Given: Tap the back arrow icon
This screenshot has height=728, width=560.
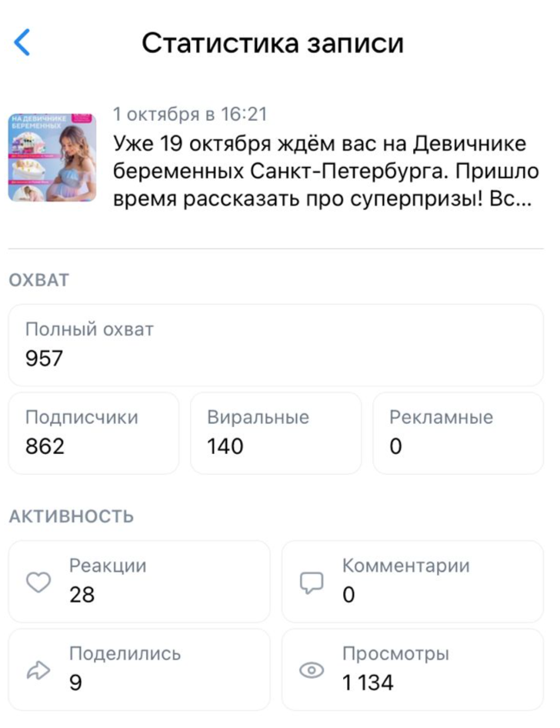Looking at the screenshot, I should click(23, 43).
